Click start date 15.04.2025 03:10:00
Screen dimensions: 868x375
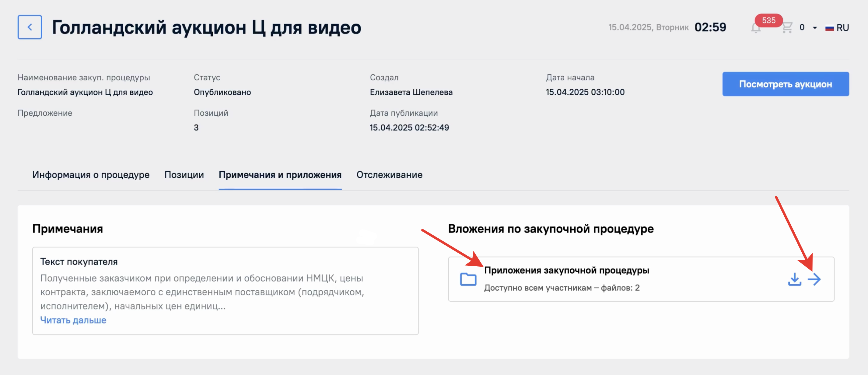(x=585, y=92)
